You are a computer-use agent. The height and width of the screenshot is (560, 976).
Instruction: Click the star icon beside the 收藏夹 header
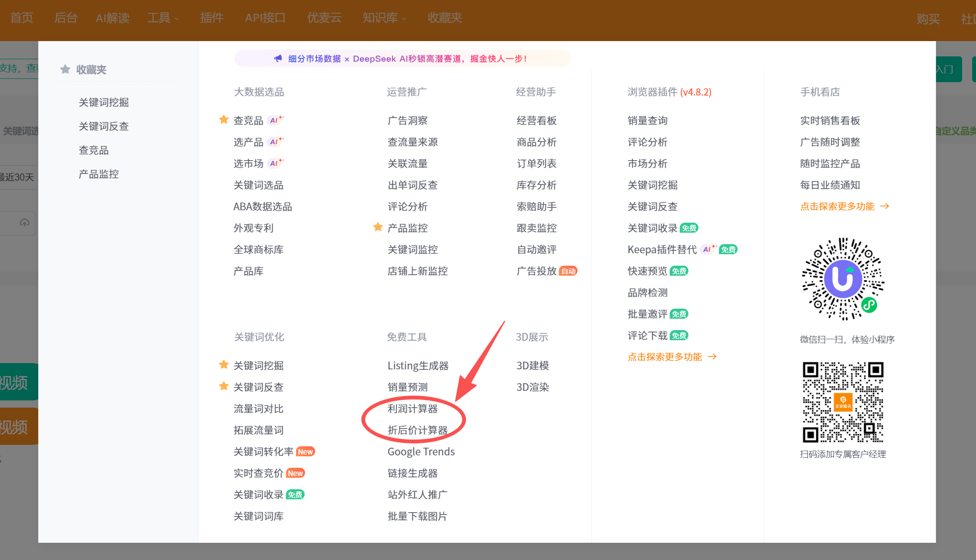click(65, 69)
